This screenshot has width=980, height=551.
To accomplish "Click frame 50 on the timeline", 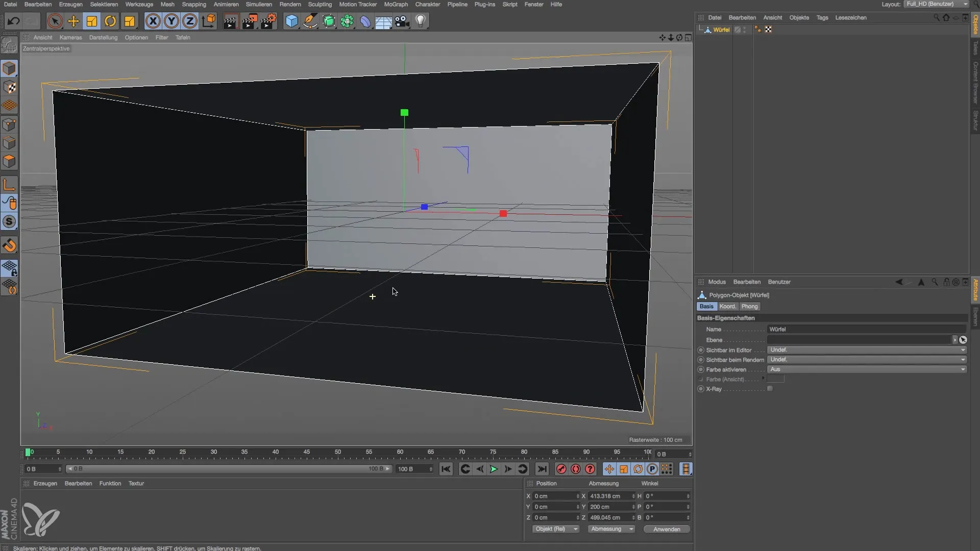I will point(338,453).
